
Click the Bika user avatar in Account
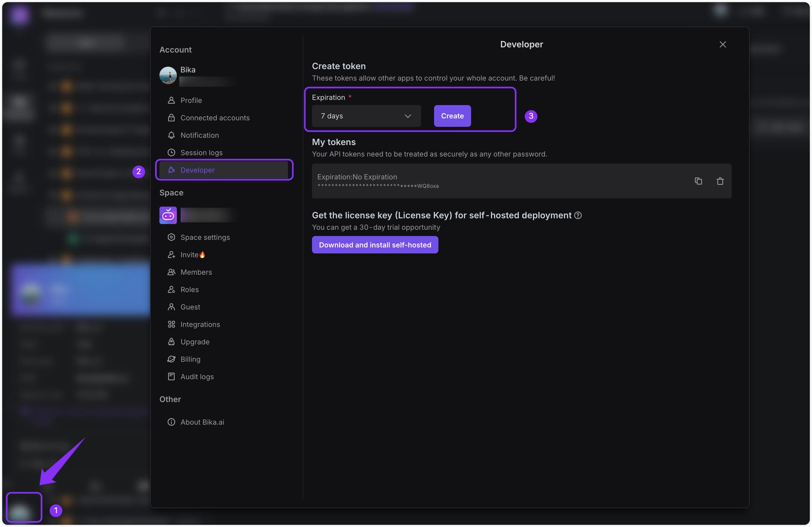click(x=168, y=75)
